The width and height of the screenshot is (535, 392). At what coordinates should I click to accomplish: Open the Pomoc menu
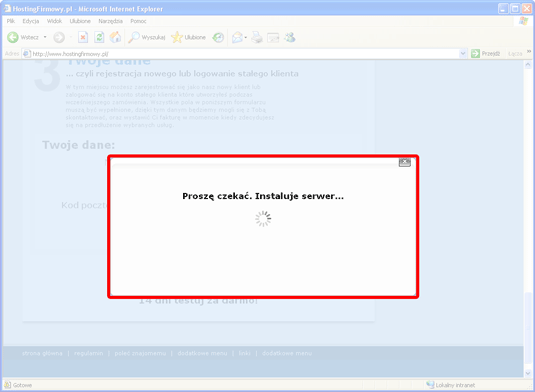[138, 21]
